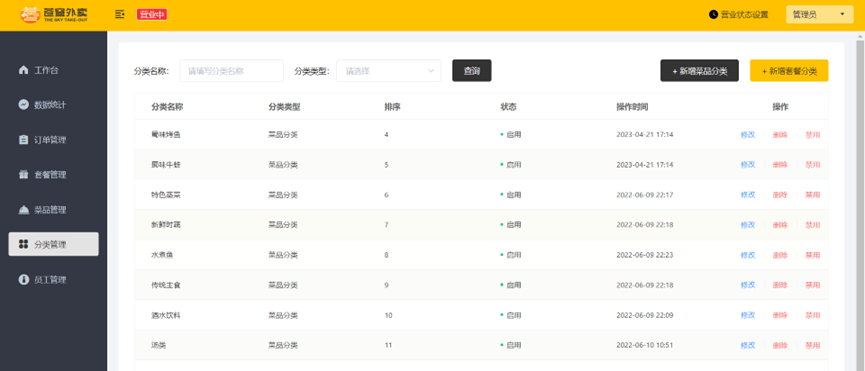Click the 查询 search button

coord(472,71)
